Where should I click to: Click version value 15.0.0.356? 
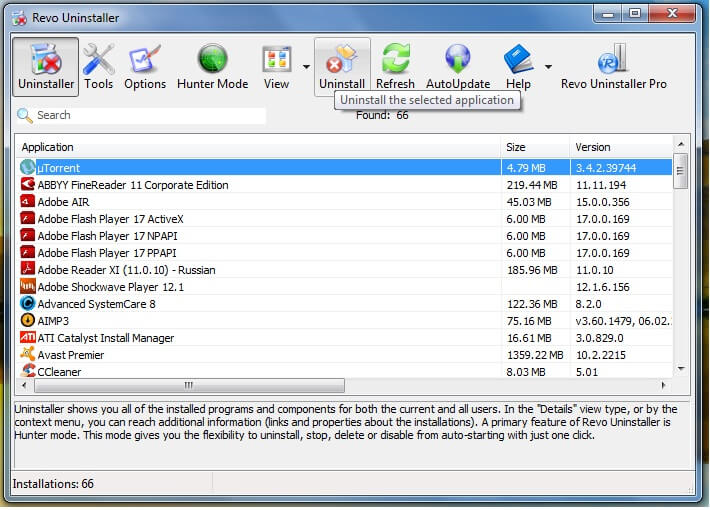(x=603, y=202)
